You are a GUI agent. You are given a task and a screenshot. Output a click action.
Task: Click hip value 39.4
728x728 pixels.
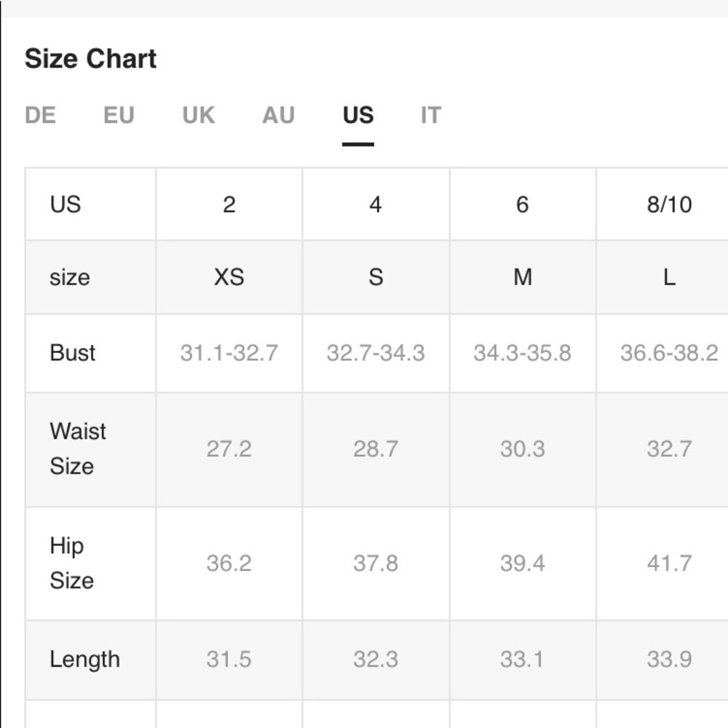[522, 563]
